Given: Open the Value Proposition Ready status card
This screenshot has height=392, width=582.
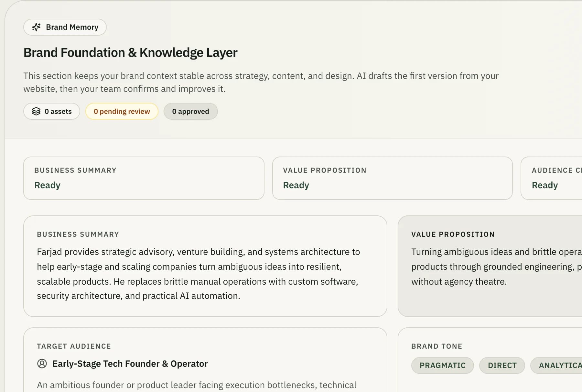Looking at the screenshot, I should pyautogui.click(x=393, y=178).
